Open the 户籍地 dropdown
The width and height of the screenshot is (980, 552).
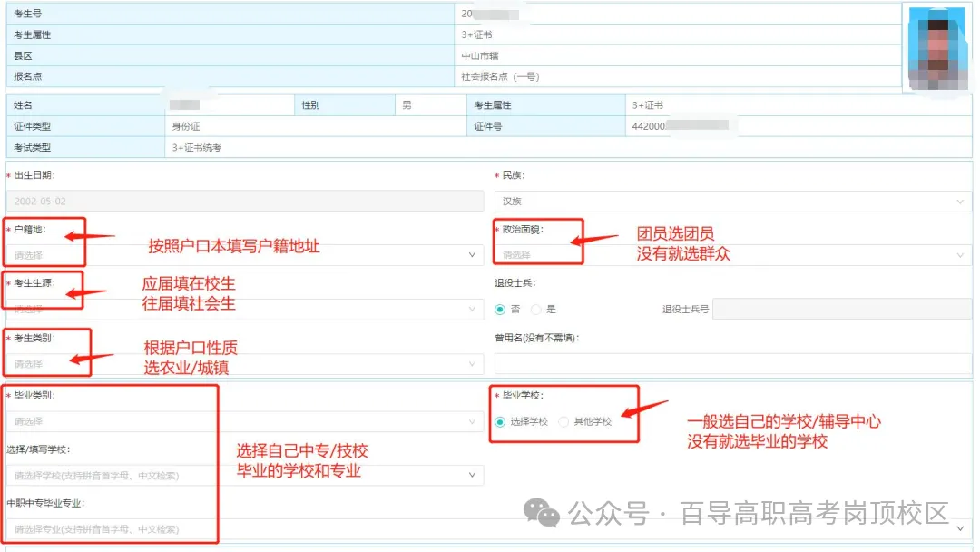244,255
